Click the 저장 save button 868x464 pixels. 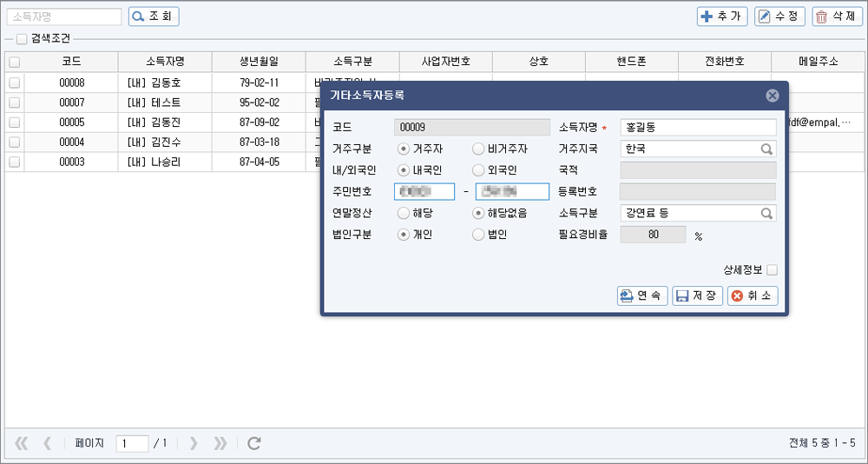698,295
